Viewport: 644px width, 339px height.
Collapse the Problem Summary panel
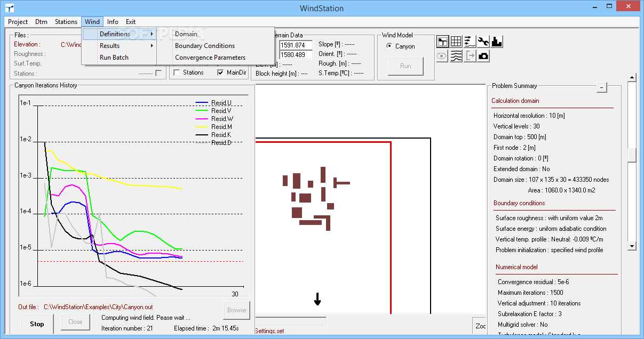602,87
